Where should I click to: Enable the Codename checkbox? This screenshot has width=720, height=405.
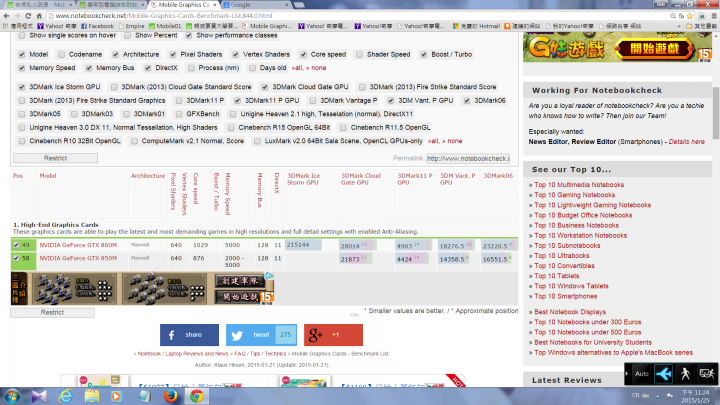[61, 54]
